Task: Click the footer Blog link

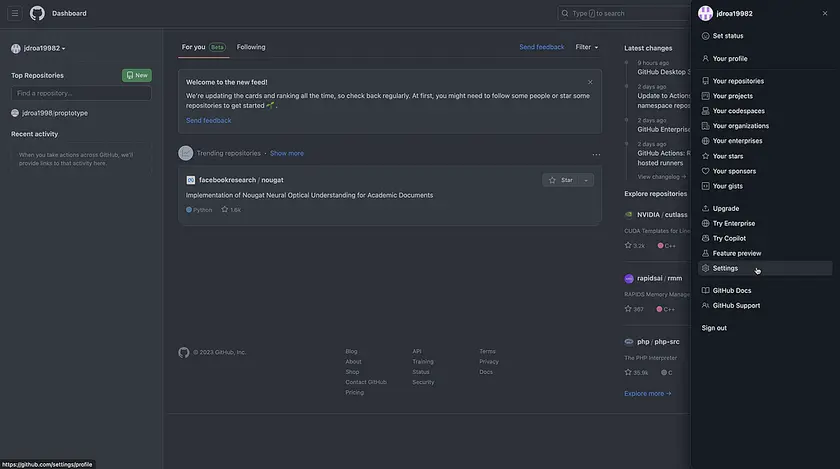Action: pos(351,352)
